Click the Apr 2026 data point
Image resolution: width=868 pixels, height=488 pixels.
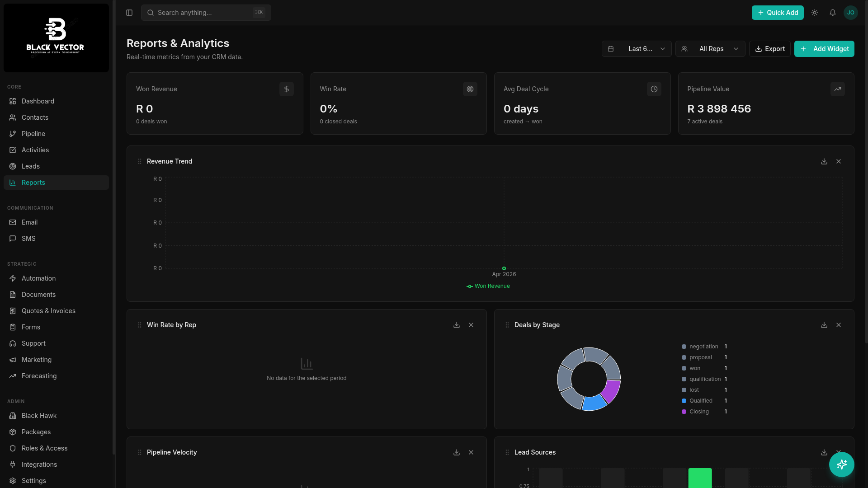pyautogui.click(x=504, y=268)
